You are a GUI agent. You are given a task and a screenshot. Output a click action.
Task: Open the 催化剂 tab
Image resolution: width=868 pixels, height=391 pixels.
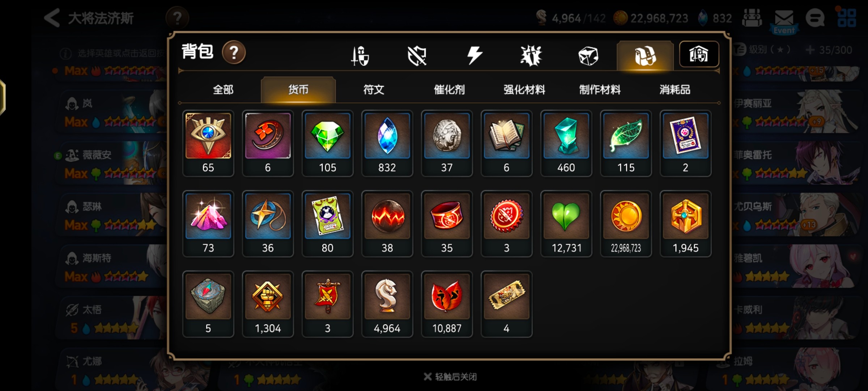tap(449, 89)
